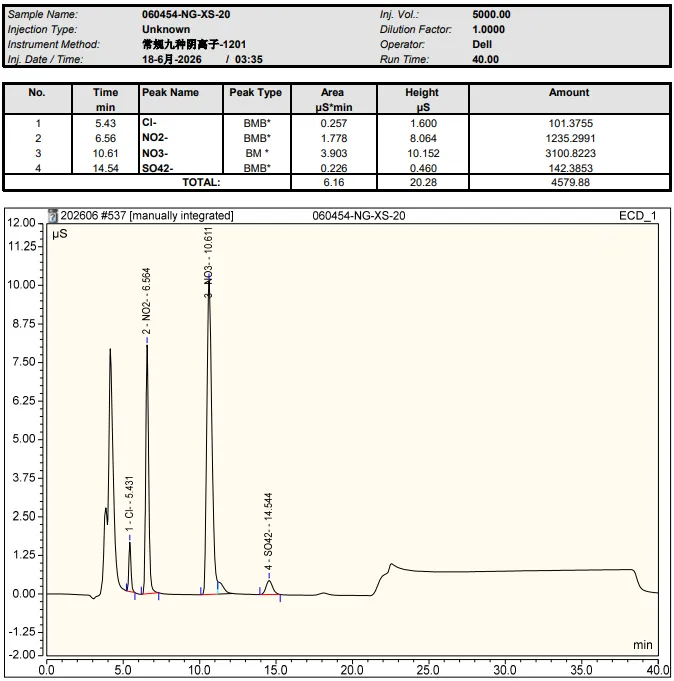Click the amount value 101.3755
This screenshot has width=674, height=681.
pyautogui.click(x=571, y=123)
